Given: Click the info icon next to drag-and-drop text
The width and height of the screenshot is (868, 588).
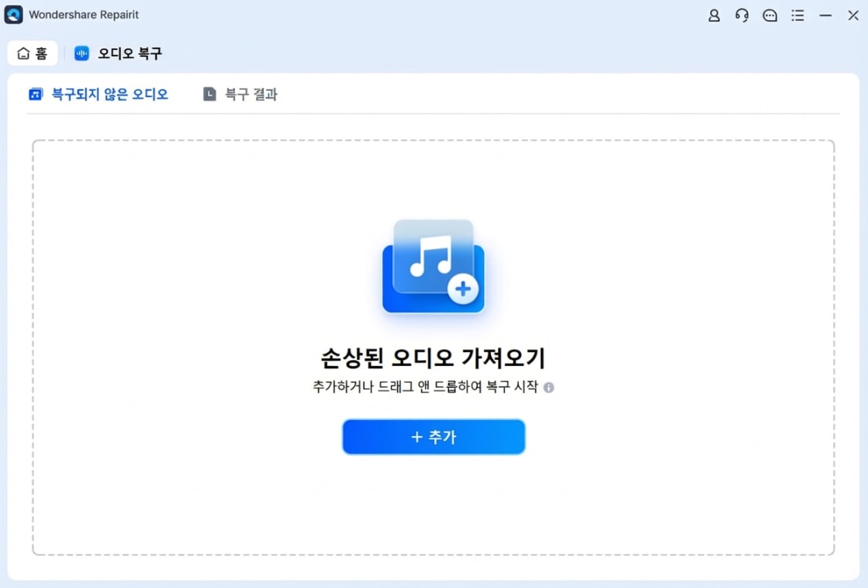Looking at the screenshot, I should coord(548,388).
